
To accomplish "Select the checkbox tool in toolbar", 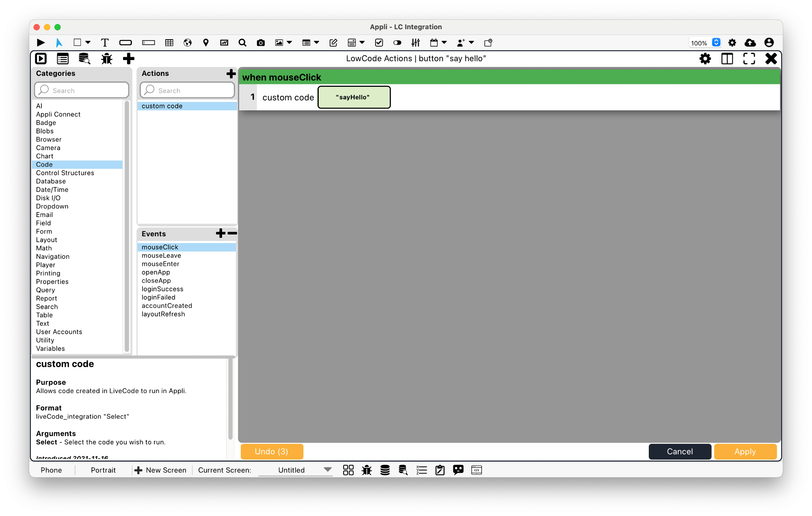I will (x=379, y=43).
